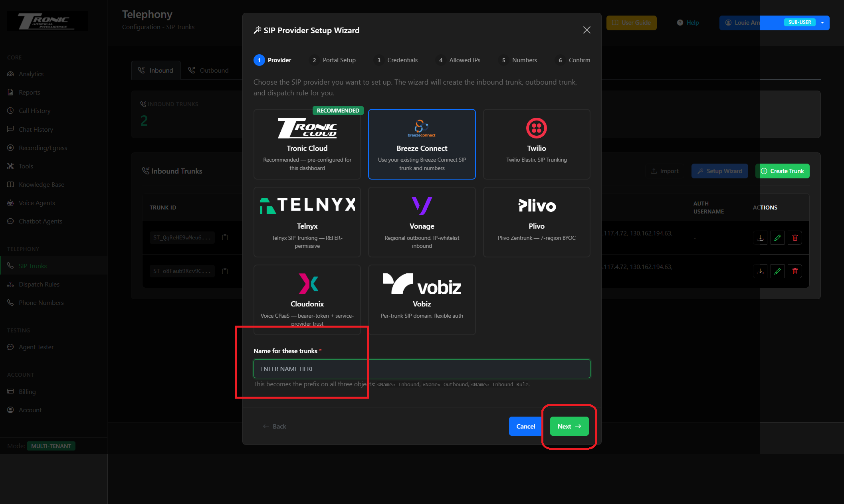Select the Tronic Cloud provider card
Screen dimensions: 844x504
pyautogui.click(x=307, y=144)
